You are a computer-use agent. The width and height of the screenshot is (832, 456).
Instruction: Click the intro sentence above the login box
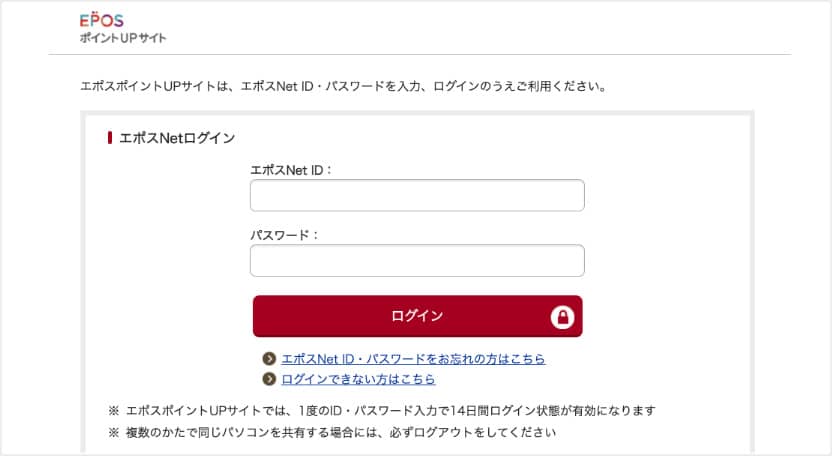[343, 86]
